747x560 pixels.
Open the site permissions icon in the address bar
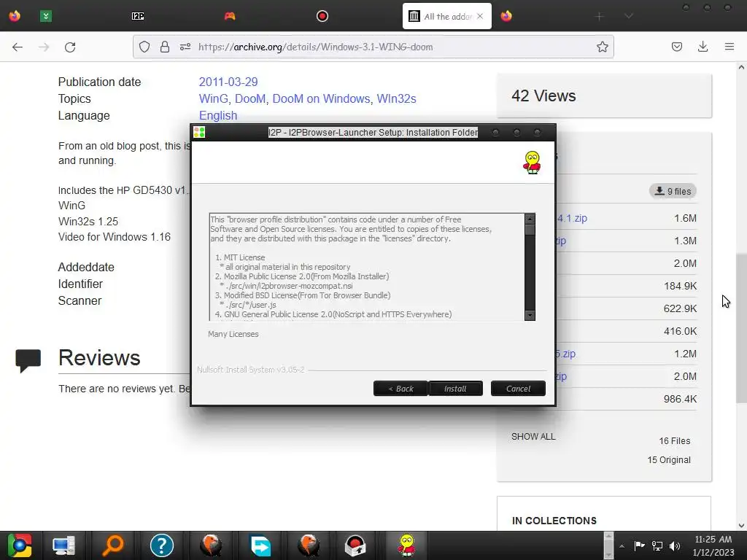[x=185, y=47]
